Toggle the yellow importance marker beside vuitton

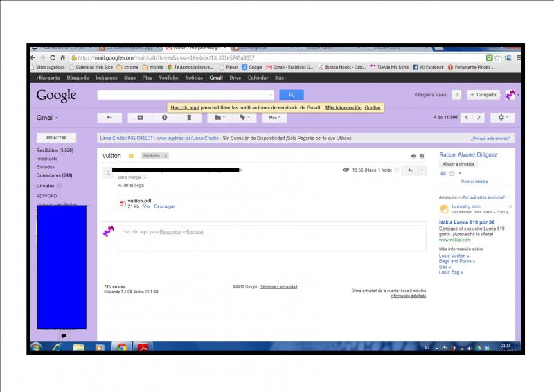click(131, 156)
